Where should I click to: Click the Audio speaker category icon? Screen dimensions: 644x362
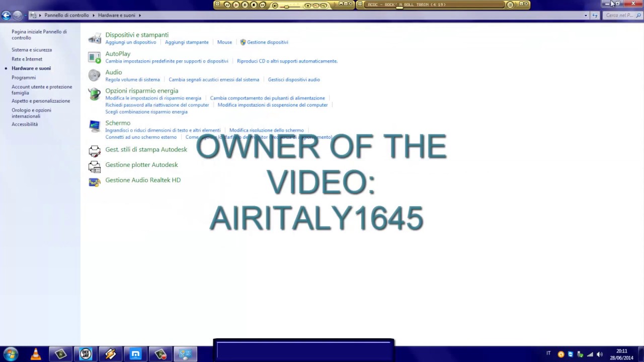coord(95,75)
